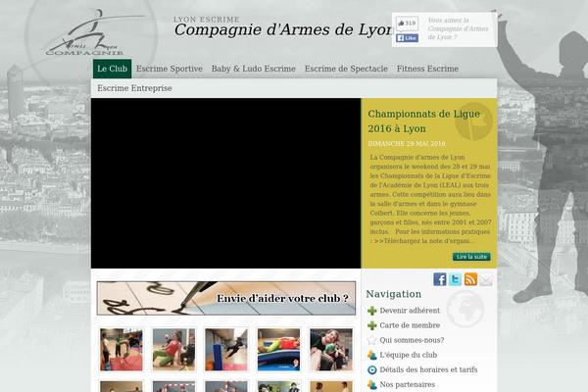This screenshot has height=392, width=588.
Task: Open the Escrime Entreprise menu
Action: 134,88
